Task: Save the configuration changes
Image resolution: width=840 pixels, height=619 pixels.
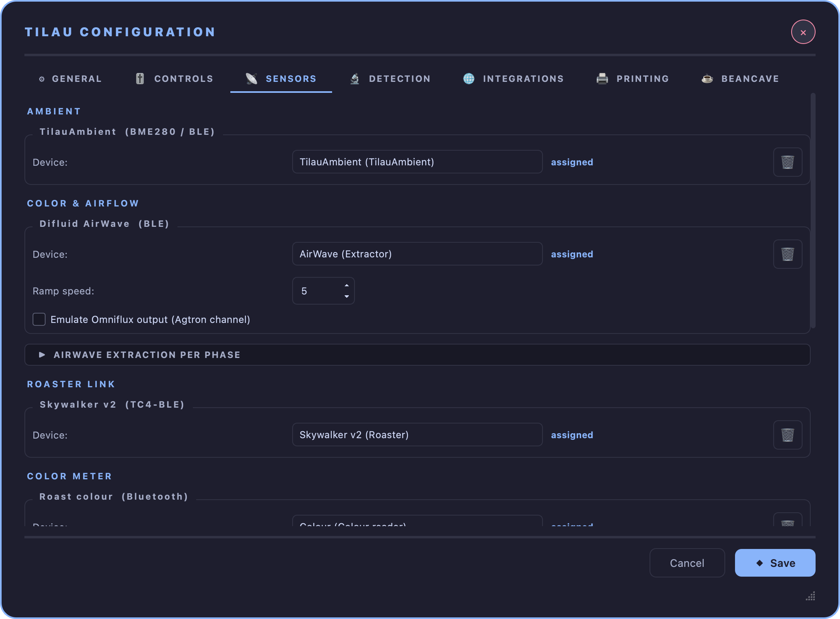Action: (x=775, y=563)
